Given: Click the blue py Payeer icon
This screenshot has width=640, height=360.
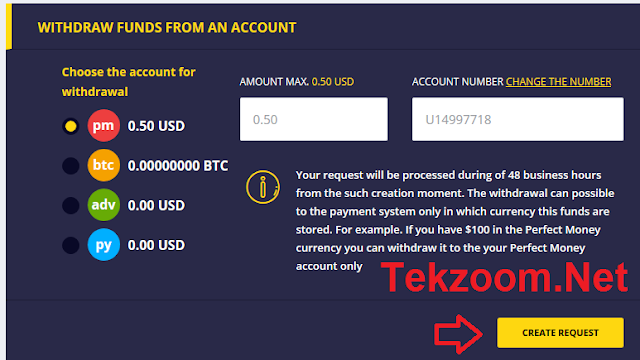Looking at the screenshot, I should pyautogui.click(x=103, y=244).
